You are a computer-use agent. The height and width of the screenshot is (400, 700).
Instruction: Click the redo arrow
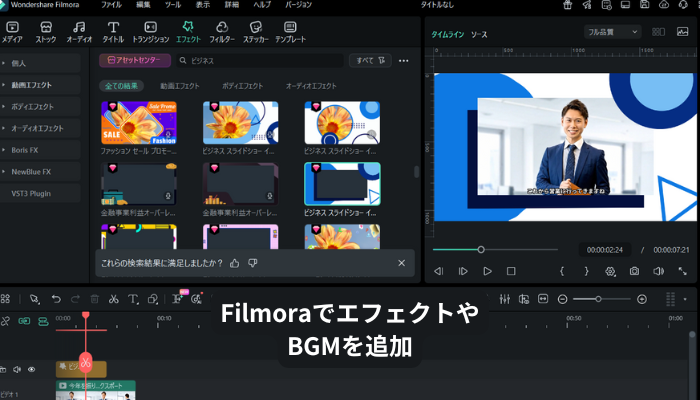75,299
